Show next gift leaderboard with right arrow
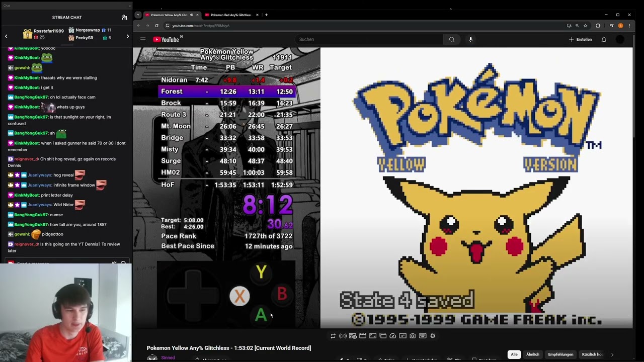Screen dimensions: 644x362 coord(127,36)
